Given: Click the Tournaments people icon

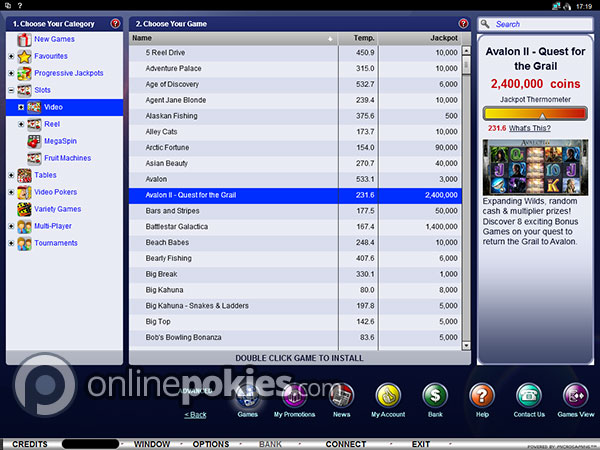Looking at the screenshot, I should click(x=24, y=243).
